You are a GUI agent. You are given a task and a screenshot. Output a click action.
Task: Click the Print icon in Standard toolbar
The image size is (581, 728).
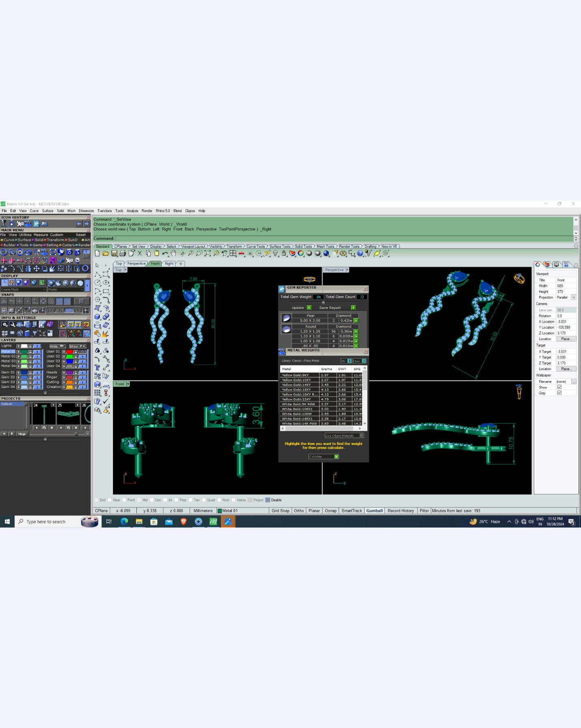point(123,253)
